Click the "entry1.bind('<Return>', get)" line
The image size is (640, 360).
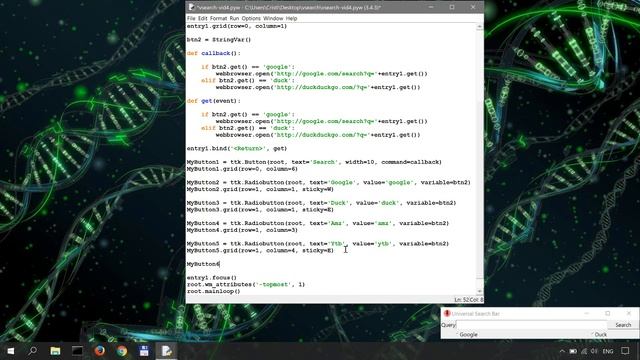(237, 149)
